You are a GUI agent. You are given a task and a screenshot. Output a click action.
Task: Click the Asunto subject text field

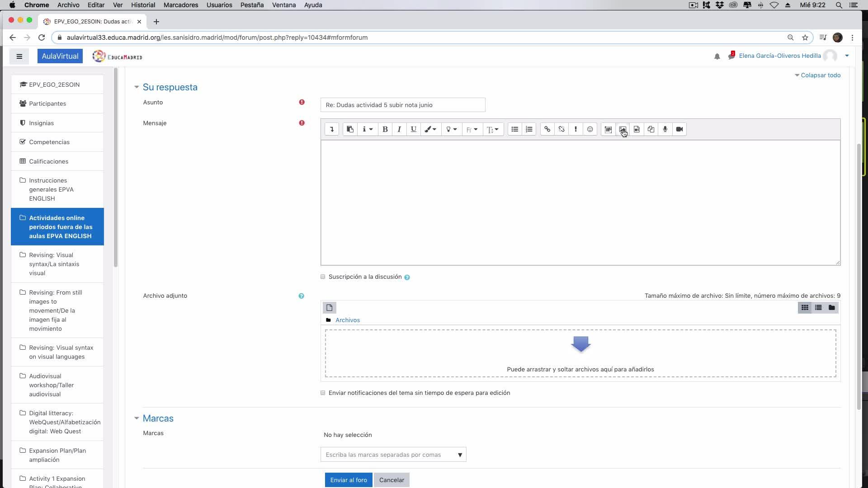pyautogui.click(x=402, y=105)
